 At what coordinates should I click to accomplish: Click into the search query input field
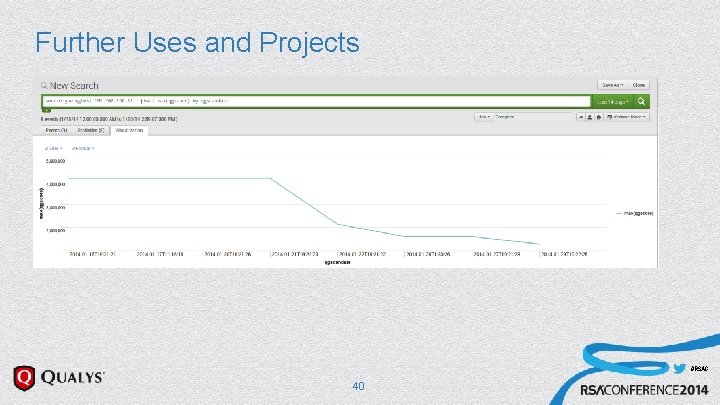[316, 101]
